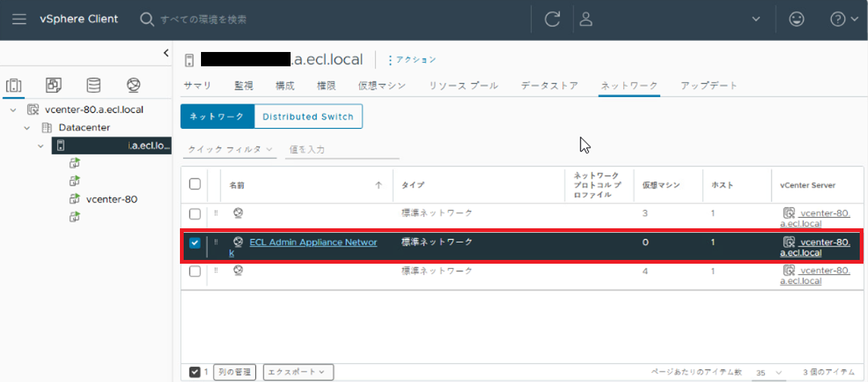Image resolution: width=868 pixels, height=382 pixels.
Task: Open the アップデート tab
Action: pos(709,86)
